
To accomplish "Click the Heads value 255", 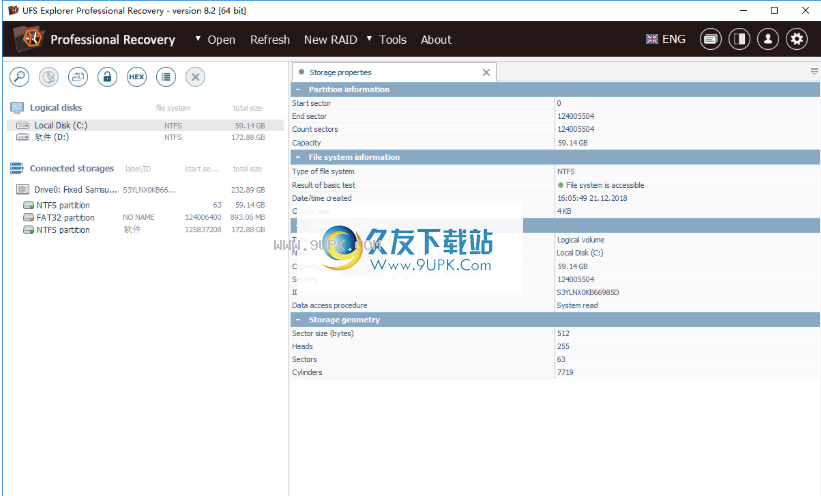I will click(563, 346).
